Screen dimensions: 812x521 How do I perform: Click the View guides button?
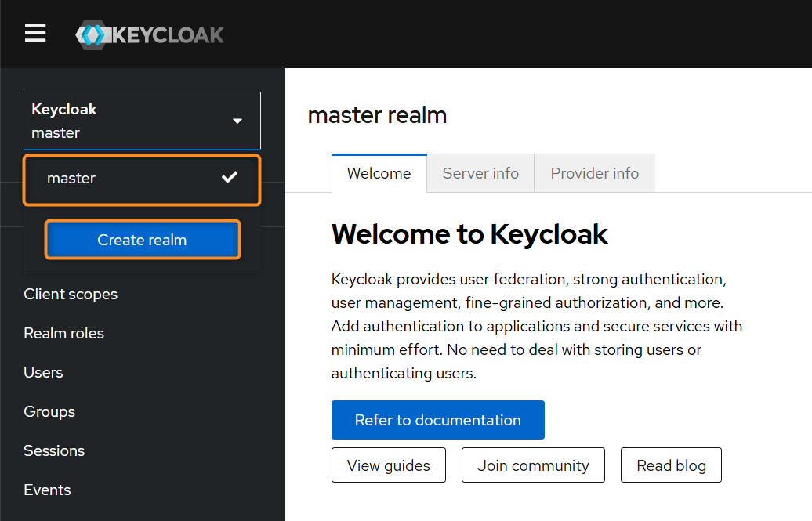pyautogui.click(x=389, y=465)
